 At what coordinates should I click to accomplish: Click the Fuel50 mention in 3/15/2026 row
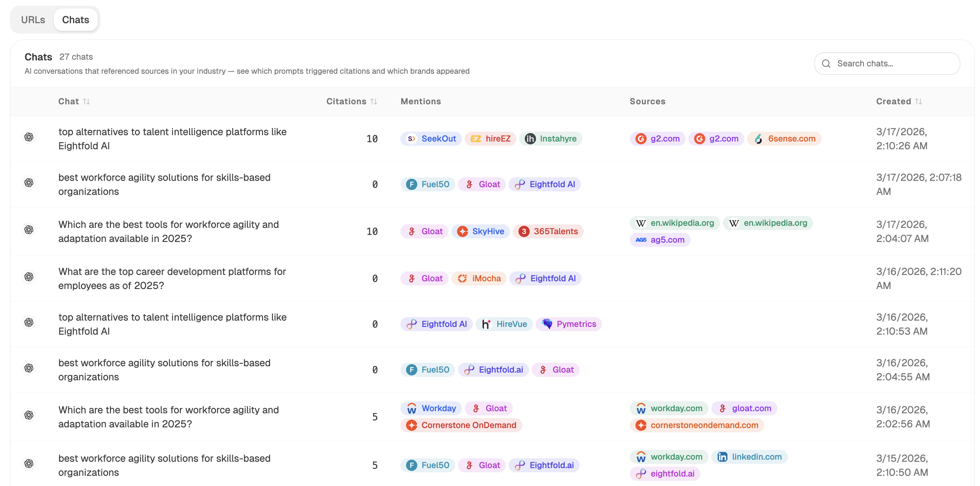427,466
